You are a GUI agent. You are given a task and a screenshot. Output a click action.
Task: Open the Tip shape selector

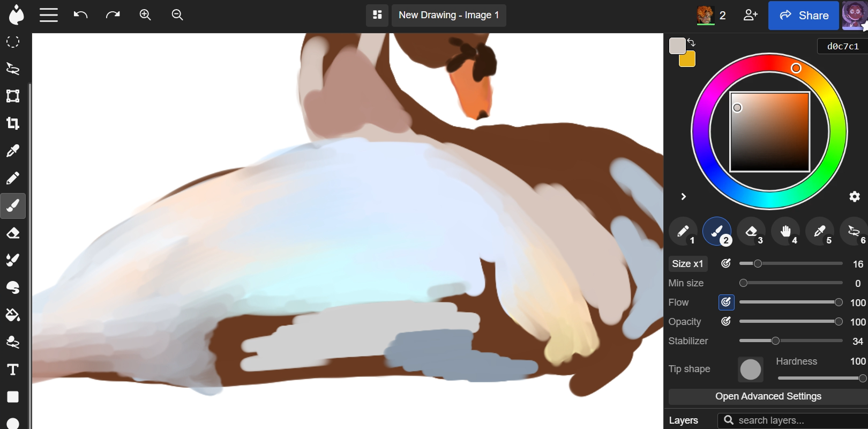[750, 369]
